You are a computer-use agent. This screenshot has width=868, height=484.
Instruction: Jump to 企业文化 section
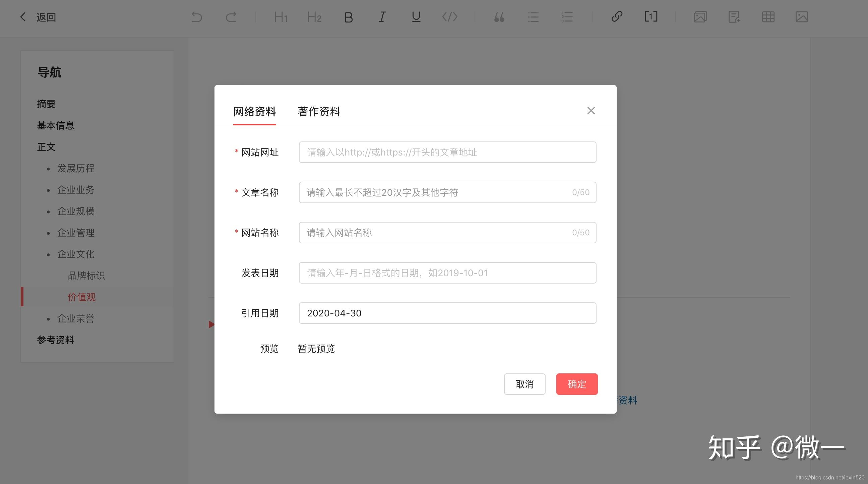pos(76,254)
